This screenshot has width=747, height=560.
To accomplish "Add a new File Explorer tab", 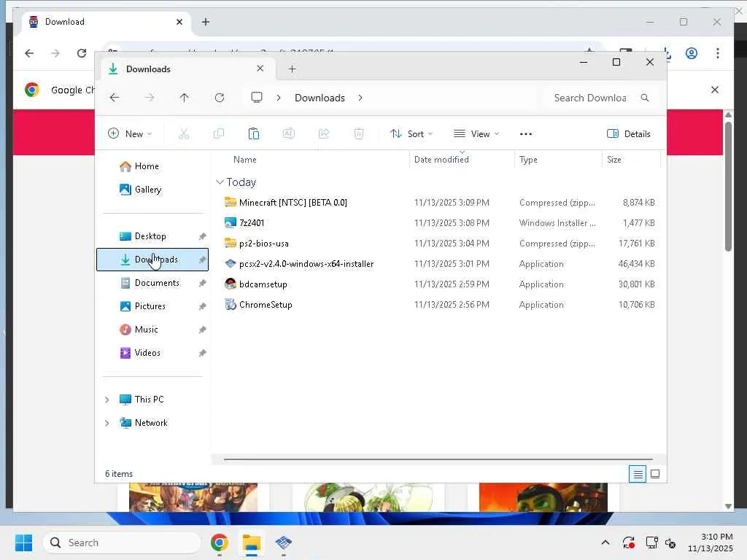I will (x=292, y=69).
